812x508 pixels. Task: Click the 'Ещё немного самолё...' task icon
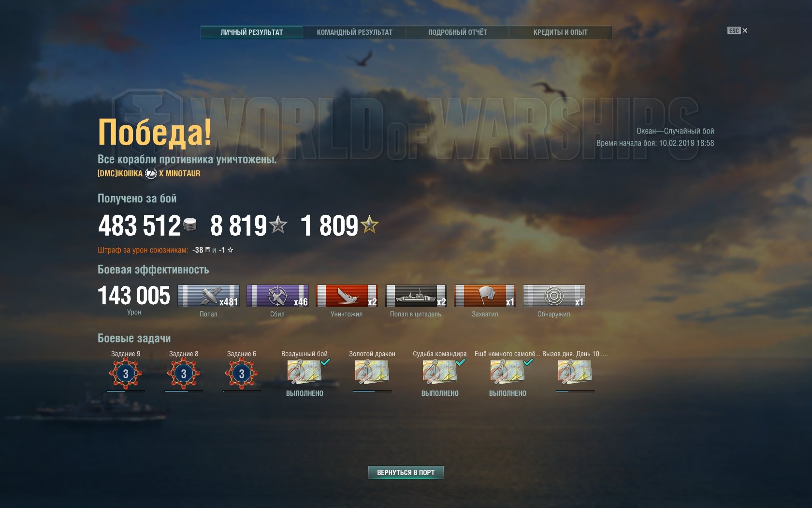click(x=507, y=373)
